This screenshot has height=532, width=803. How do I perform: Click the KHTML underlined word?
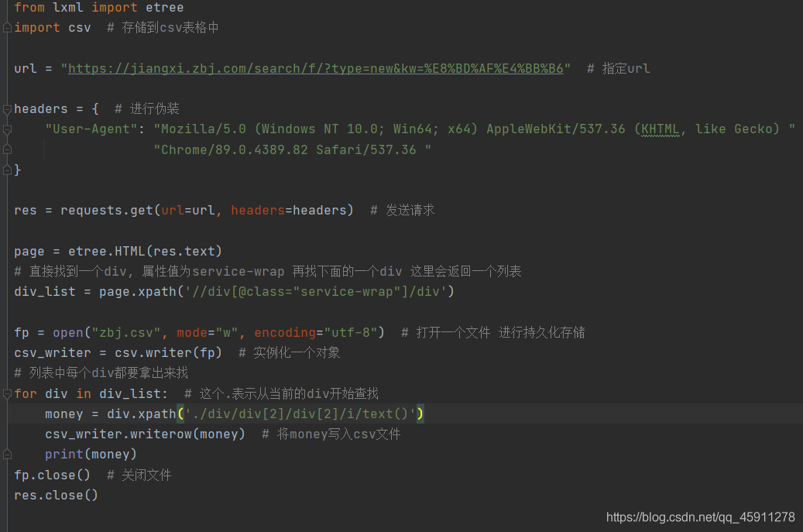(x=660, y=129)
